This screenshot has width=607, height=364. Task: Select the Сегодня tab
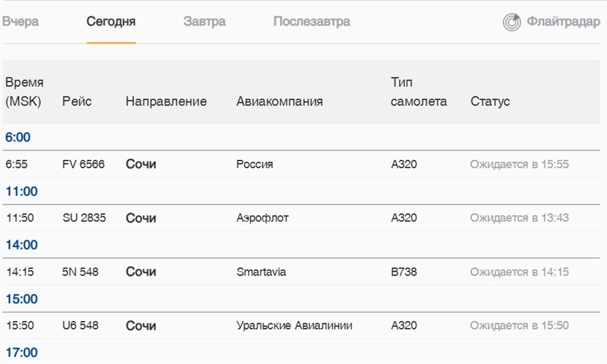111,22
